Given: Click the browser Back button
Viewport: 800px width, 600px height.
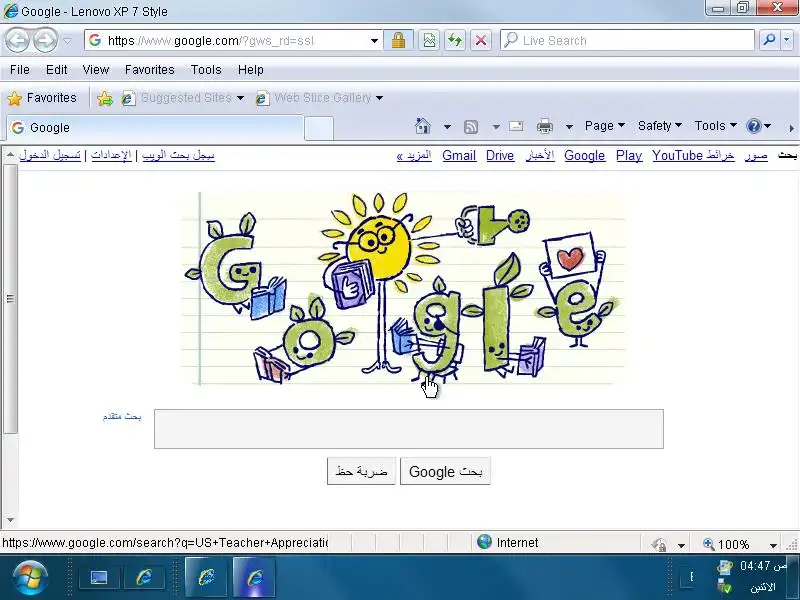Looking at the screenshot, I should tap(18, 40).
